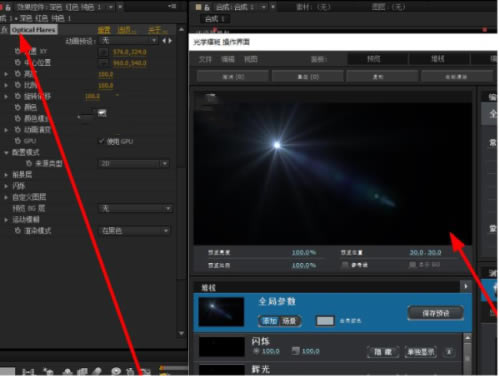Image resolution: width=500 pixels, height=378 pixels.
Task: Toggle the 预览 panel tab
Action: coord(377,59)
